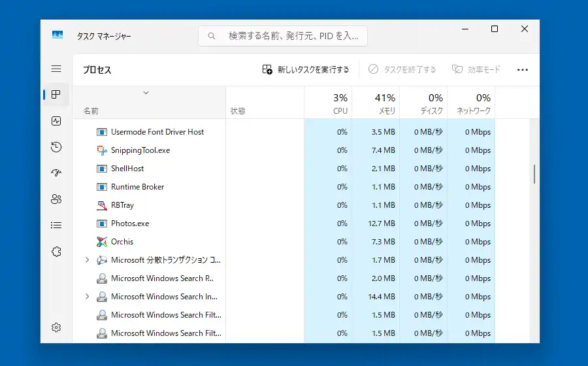The image size is (588, 366).
Task: Select the SnippingTool.exe row name
Action: (140, 150)
